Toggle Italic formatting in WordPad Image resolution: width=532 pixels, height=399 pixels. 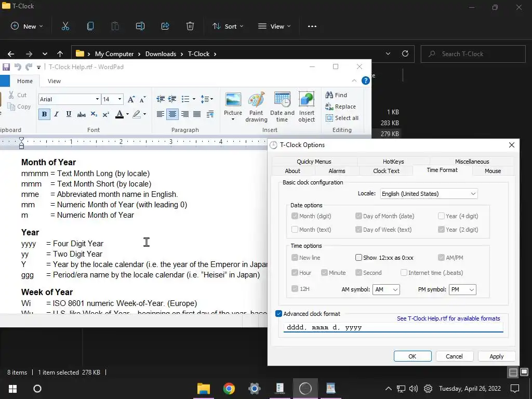coord(56,114)
